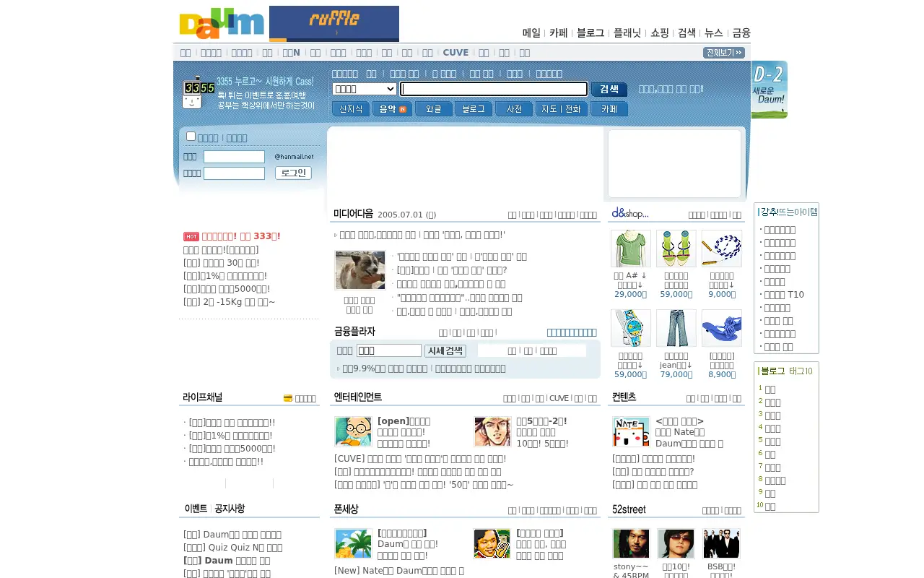Click the card icon beside 라이프채널
This screenshot has height=578, width=924.
pos(288,398)
